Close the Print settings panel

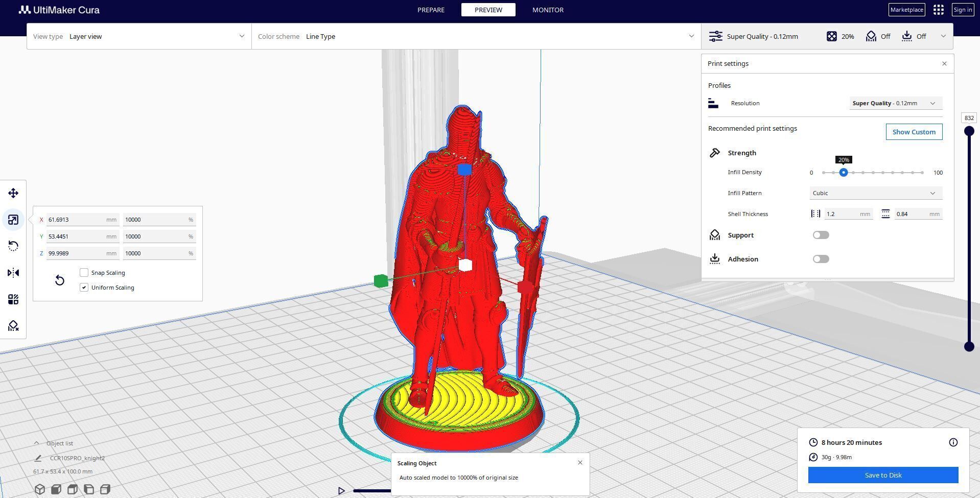pyautogui.click(x=944, y=63)
